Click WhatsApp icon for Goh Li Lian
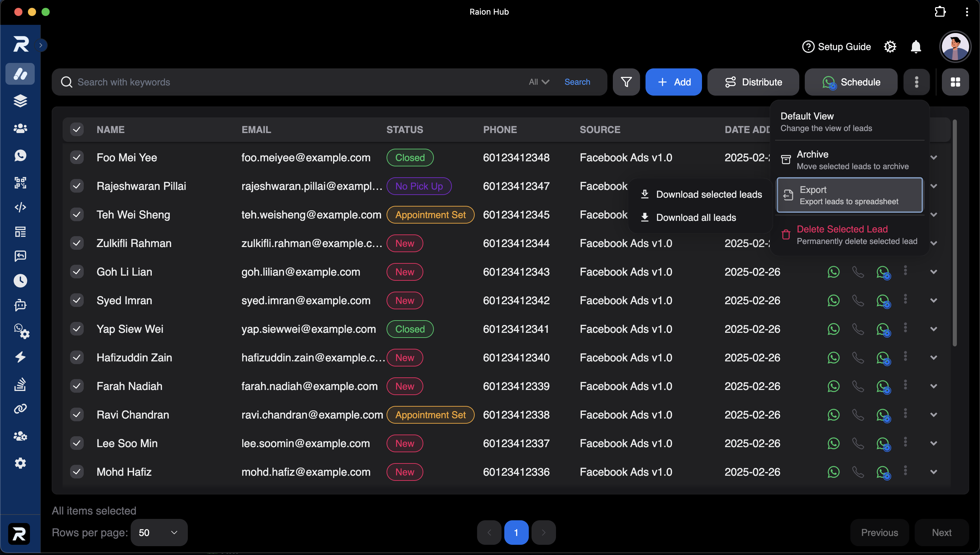 click(833, 272)
